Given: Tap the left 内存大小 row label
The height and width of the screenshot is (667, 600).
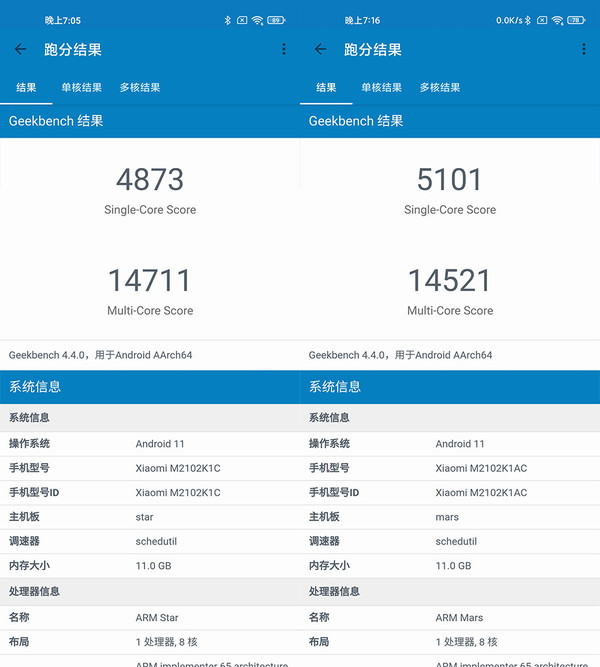Looking at the screenshot, I should click(29, 566).
